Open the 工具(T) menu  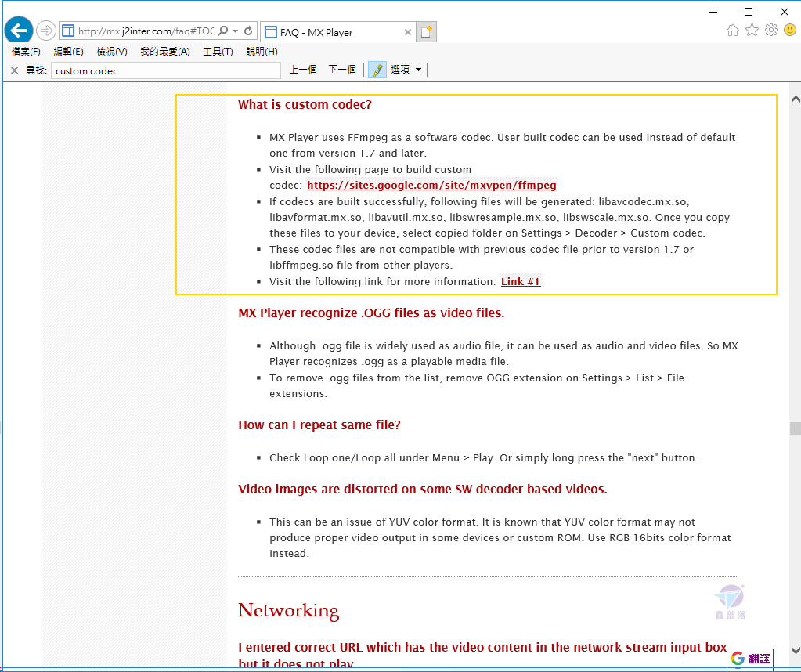[218, 52]
